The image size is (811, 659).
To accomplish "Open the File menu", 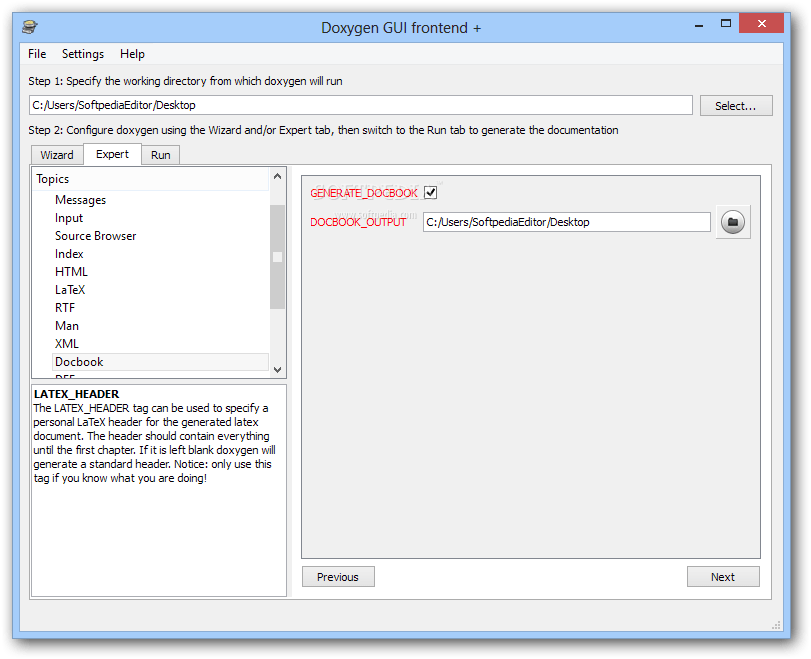I will [x=37, y=54].
